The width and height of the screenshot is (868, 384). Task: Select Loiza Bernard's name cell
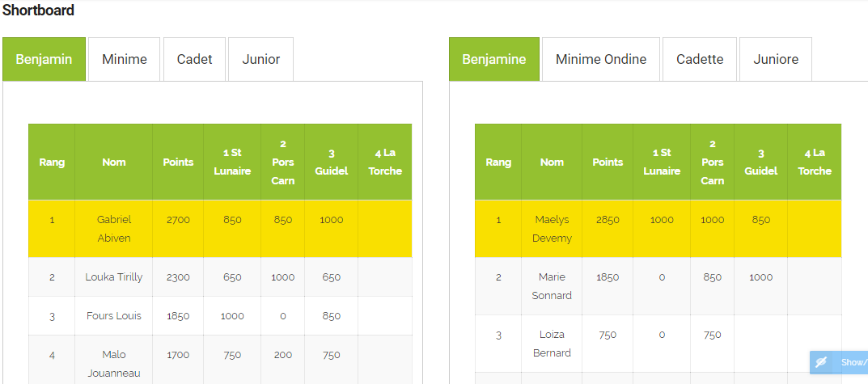552,344
